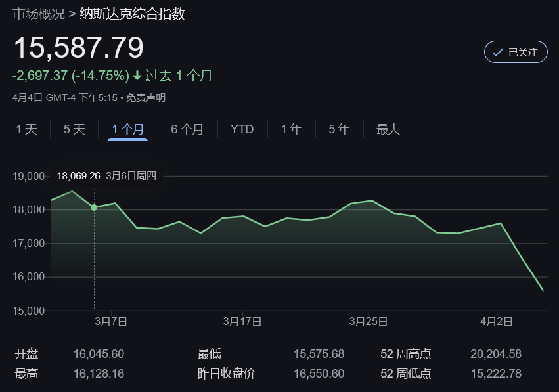Screen dimensions: 559x392
Task: Click the -2,697.37 (-14.75%) change text
Action: coord(71,76)
